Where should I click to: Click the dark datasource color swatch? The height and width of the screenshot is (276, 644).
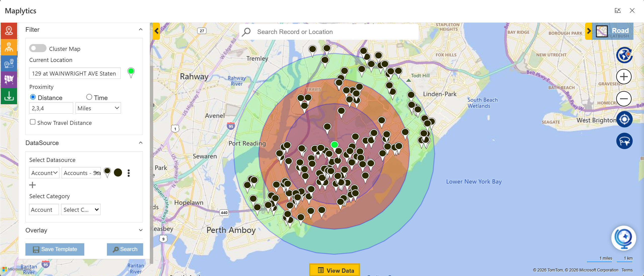[x=118, y=173]
